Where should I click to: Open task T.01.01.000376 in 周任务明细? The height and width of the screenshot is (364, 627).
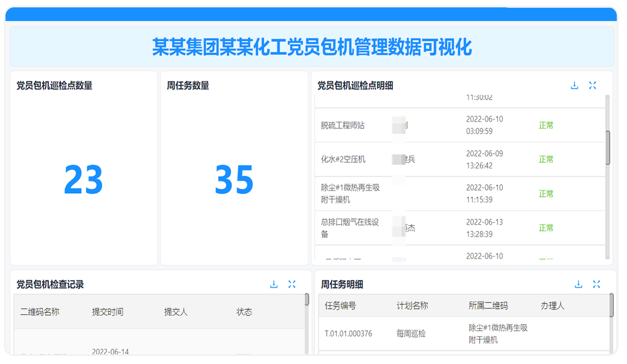coord(349,334)
